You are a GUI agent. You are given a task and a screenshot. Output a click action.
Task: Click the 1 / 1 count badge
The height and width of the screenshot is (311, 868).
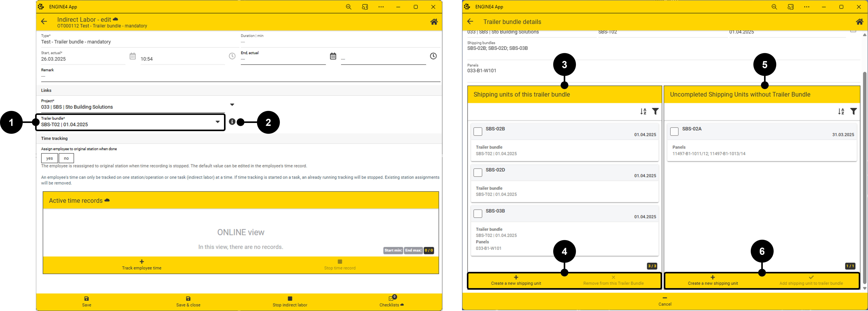click(850, 266)
